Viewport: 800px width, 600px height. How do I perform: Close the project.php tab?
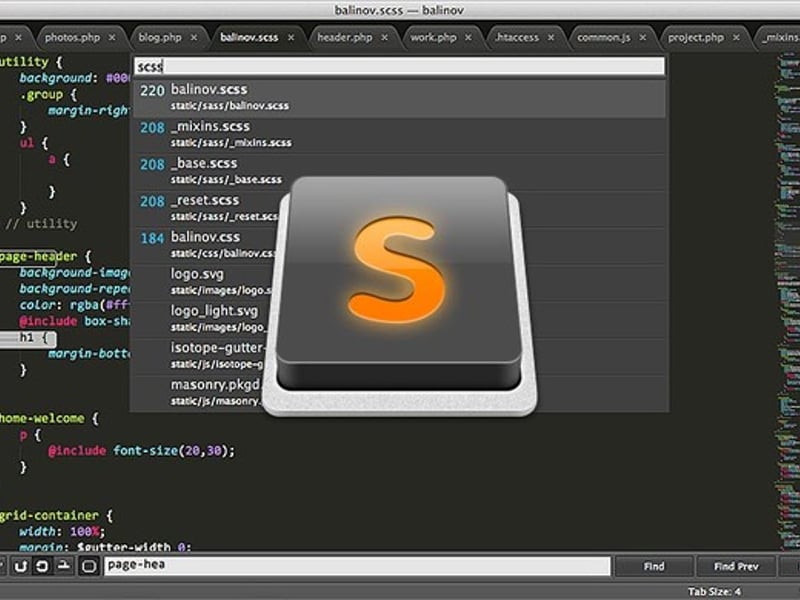tap(736, 38)
